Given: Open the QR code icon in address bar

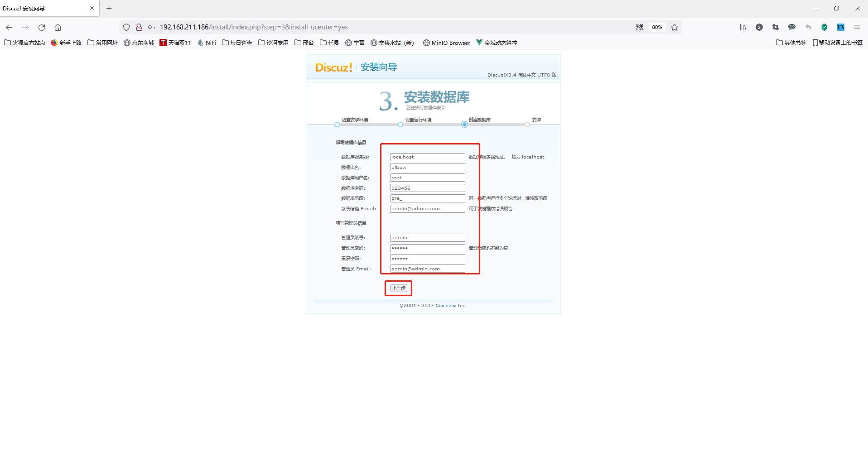Looking at the screenshot, I should pos(640,27).
